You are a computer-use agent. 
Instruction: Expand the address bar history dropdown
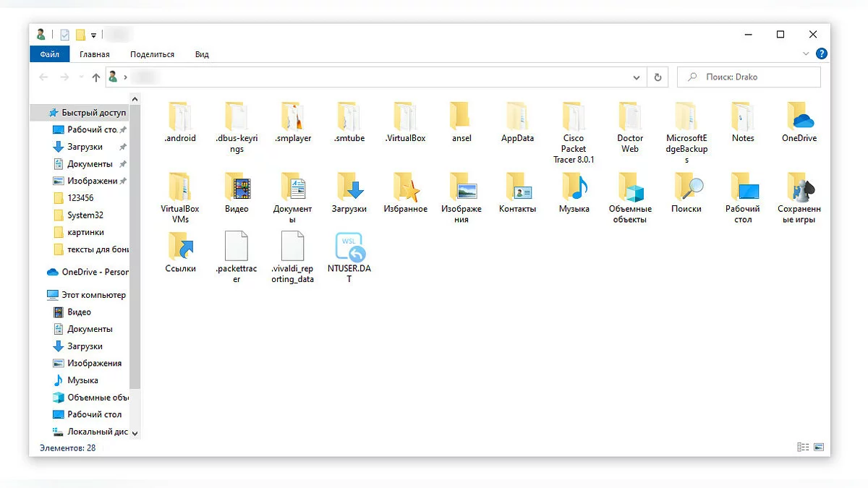click(637, 77)
